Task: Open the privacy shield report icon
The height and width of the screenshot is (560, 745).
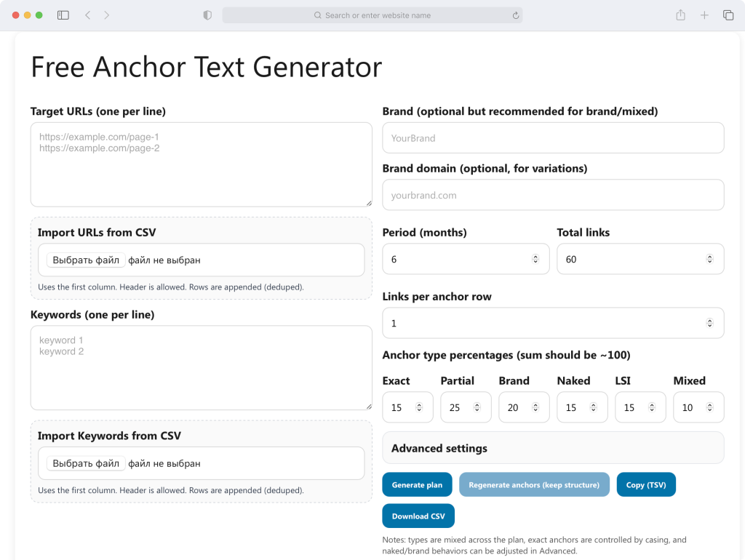Action: [x=207, y=15]
